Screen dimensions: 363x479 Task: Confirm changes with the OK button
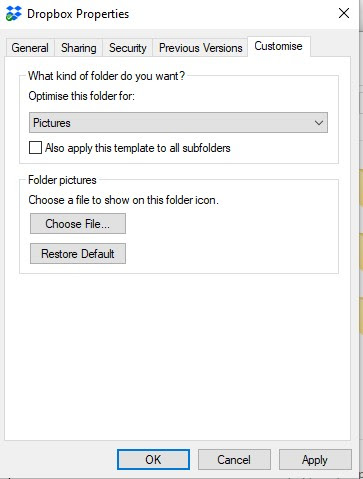(153, 460)
